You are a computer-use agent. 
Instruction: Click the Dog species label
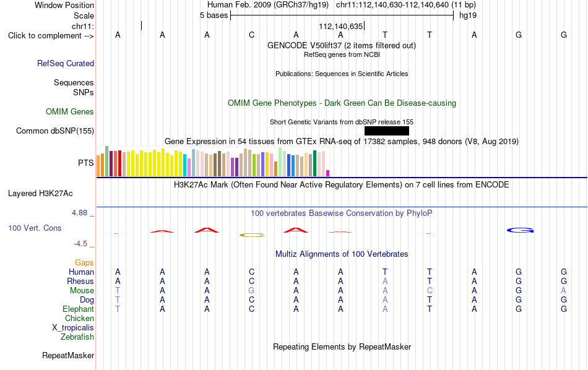[87, 300]
